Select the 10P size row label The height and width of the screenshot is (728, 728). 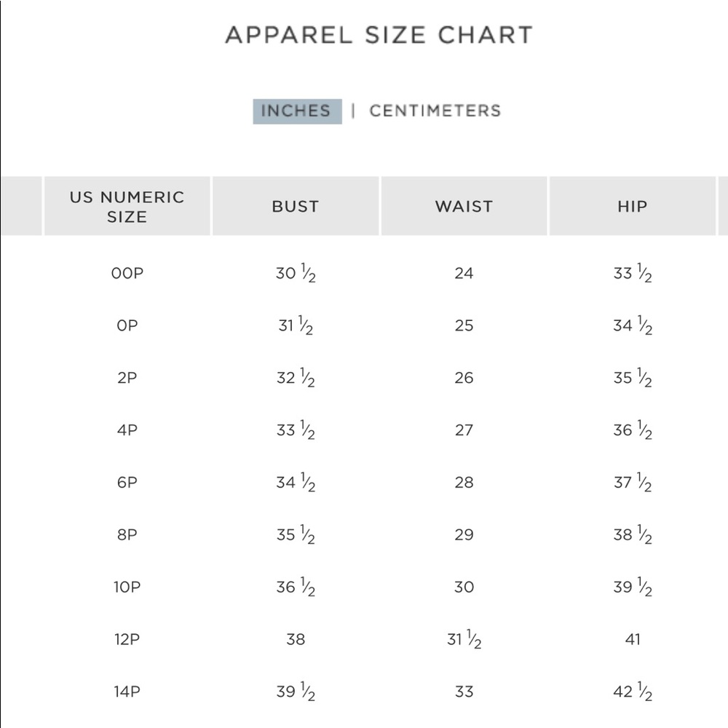point(127,587)
